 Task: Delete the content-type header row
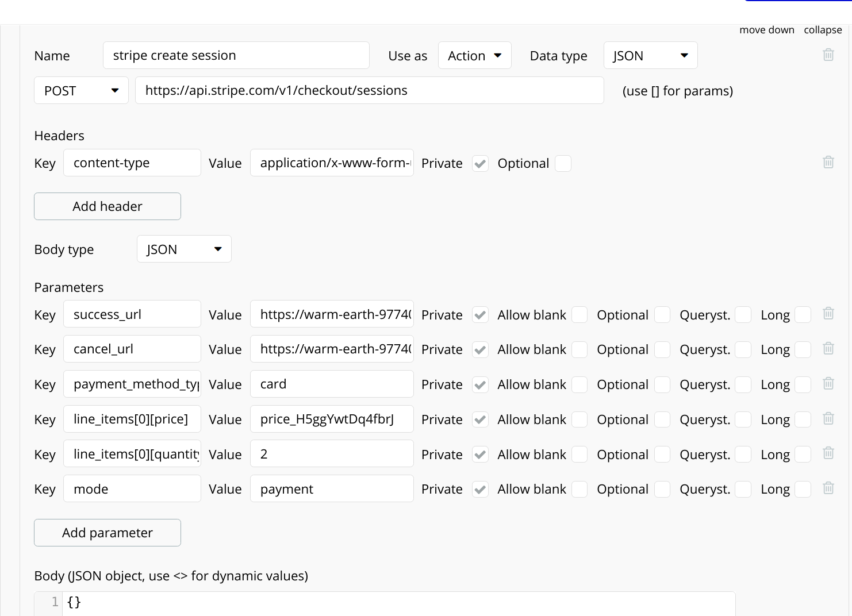tap(828, 162)
